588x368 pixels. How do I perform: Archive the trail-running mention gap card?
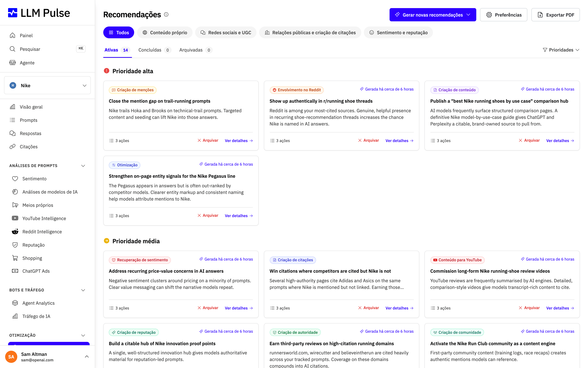click(208, 140)
